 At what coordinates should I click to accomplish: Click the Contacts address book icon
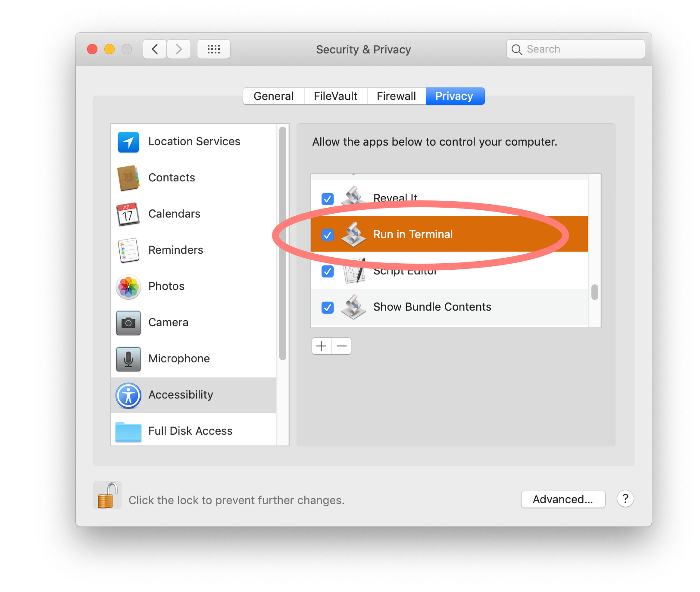tap(128, 178)
